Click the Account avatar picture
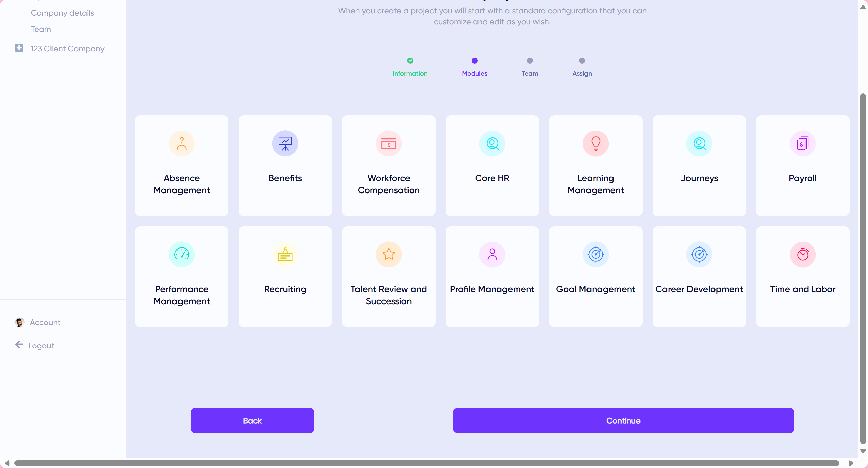This screenshot has width=868, height=468. 19,322
